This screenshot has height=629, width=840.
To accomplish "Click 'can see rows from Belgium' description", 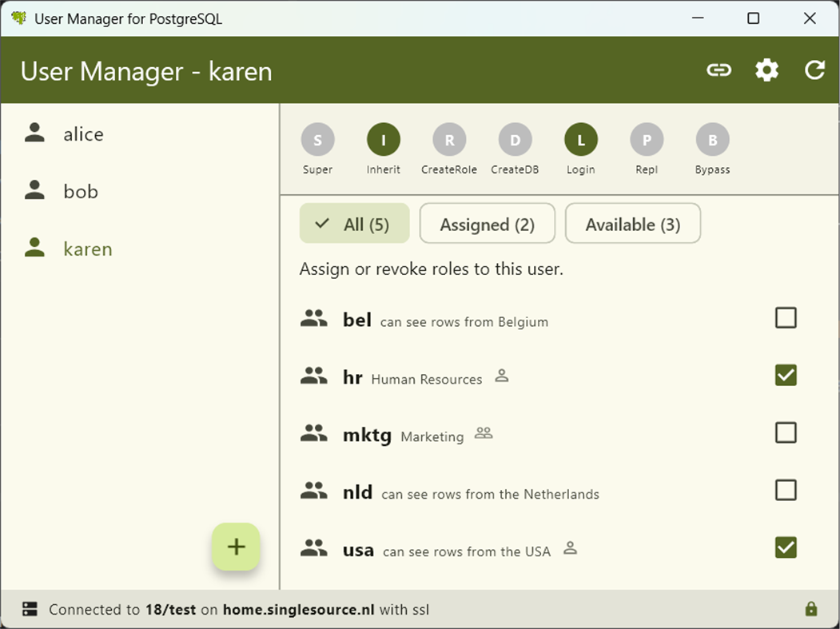I will (x=464, y=322).
